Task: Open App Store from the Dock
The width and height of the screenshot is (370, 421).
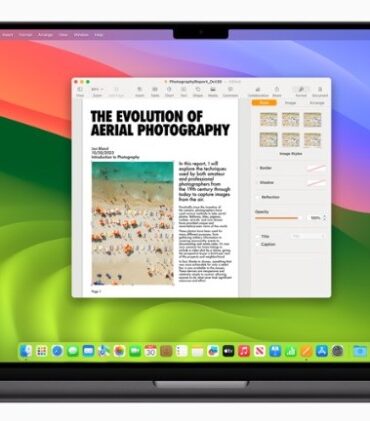Action: pyautogui.click(x=322, y=351)
